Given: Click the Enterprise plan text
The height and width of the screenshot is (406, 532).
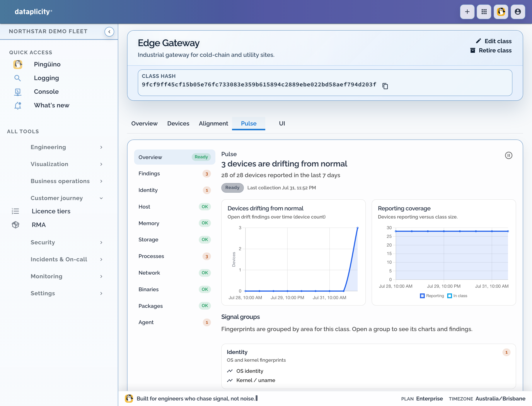Looking at the screenshot, I should (429, 398).
